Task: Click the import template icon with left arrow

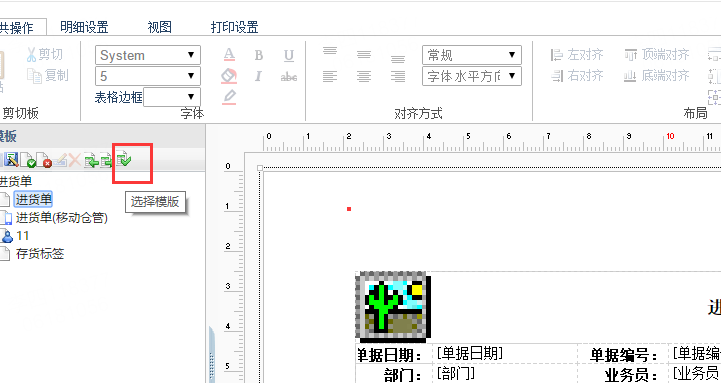Action: (91, 160)
